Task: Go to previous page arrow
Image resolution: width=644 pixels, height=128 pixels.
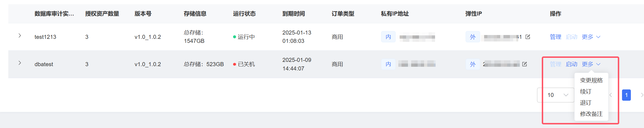Action: 611,95
